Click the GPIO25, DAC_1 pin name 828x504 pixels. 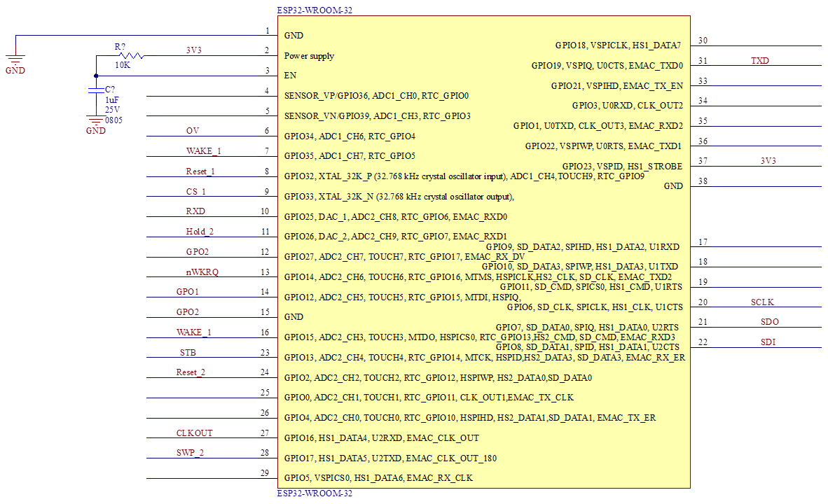click(396, 217)
